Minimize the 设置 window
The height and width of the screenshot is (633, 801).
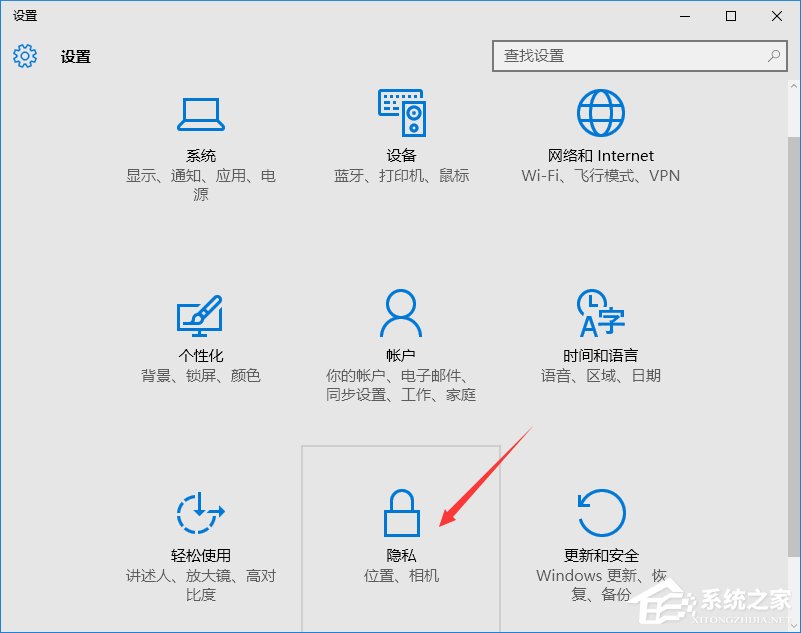click(684, 16)
